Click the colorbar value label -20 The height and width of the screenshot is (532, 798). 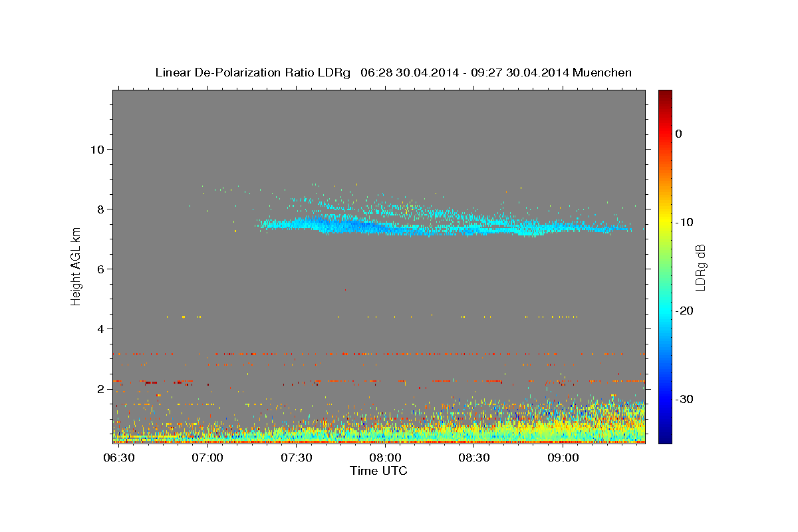point(684,311)
